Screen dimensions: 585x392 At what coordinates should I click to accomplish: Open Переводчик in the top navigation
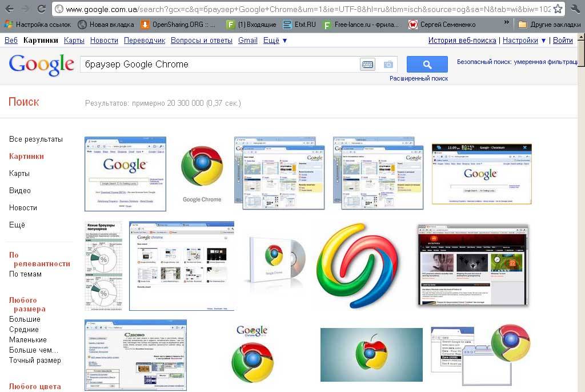tap(145, 41)
